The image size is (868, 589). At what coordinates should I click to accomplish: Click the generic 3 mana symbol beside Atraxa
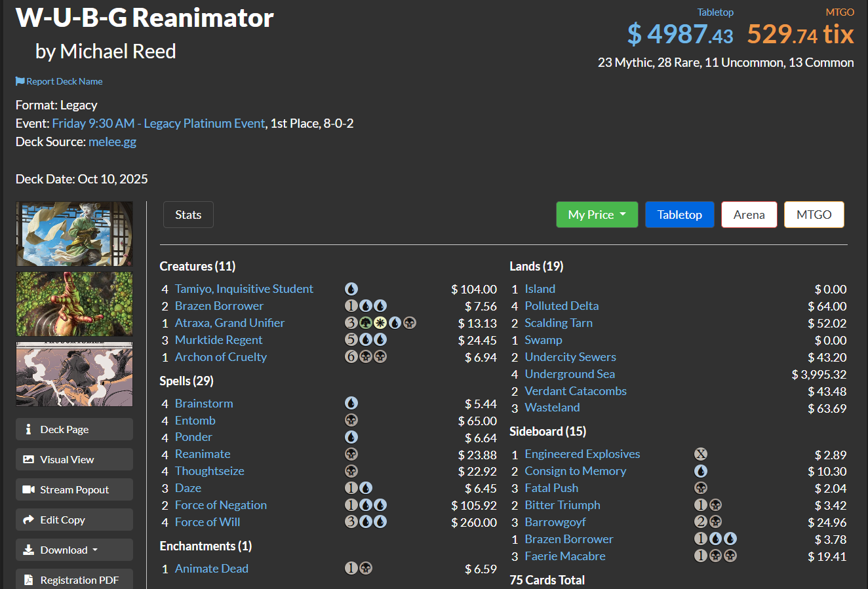(x=351, y=323)
